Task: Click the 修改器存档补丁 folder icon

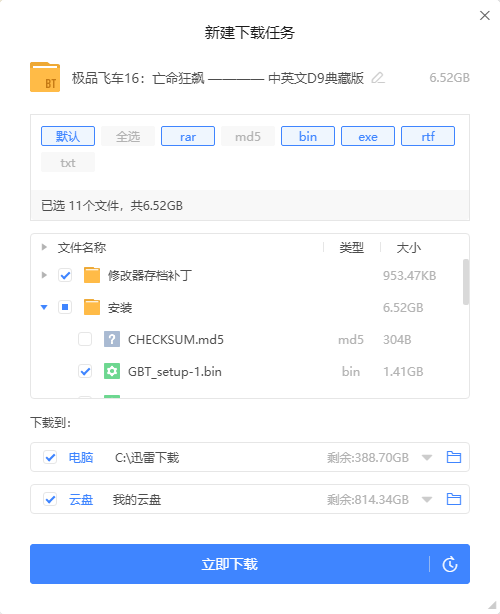Action: 92,275
